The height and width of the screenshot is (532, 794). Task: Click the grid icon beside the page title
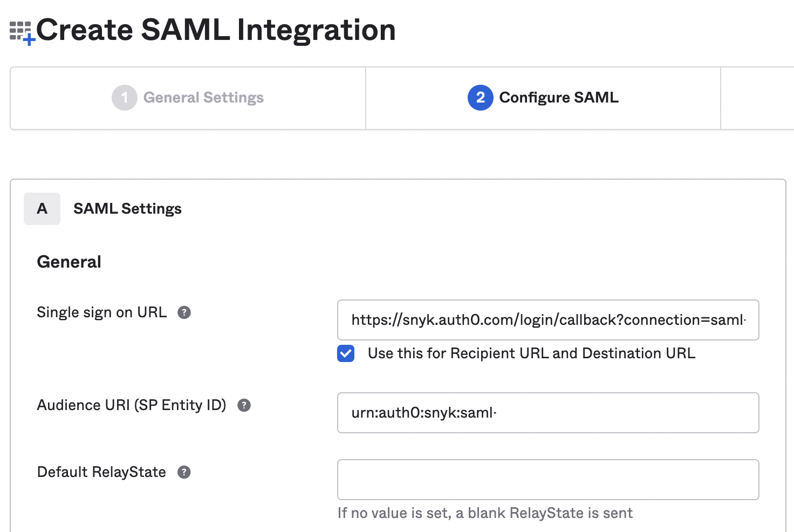[x=19, y=28]
